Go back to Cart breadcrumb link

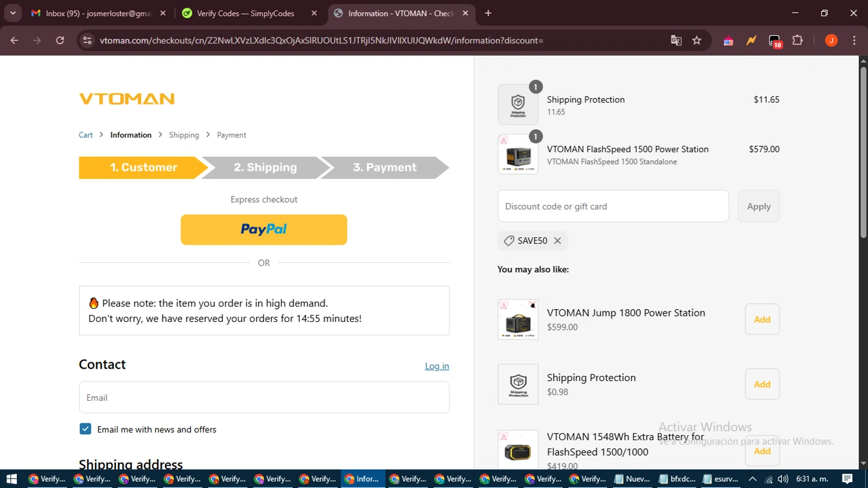coord(86,135)
